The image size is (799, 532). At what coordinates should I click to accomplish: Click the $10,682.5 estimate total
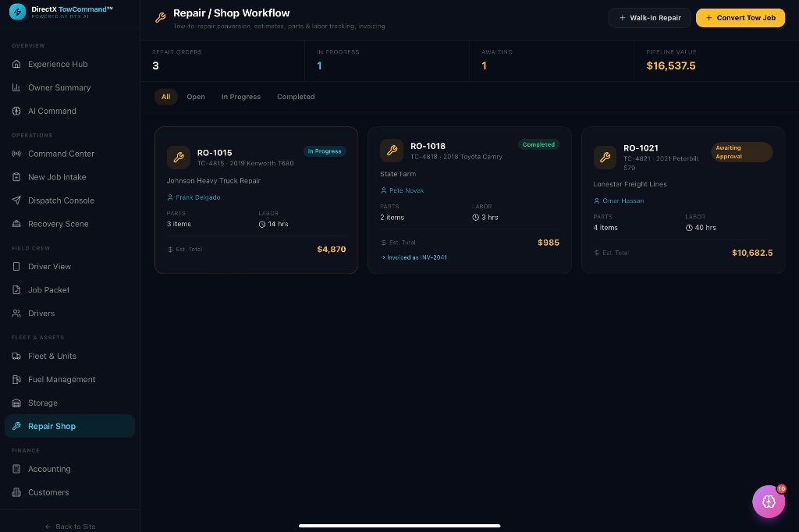pos(752,254)
